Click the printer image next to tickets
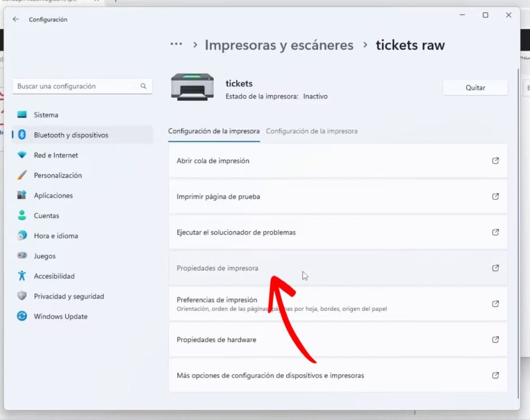530x420 pixels. [192, 86]
